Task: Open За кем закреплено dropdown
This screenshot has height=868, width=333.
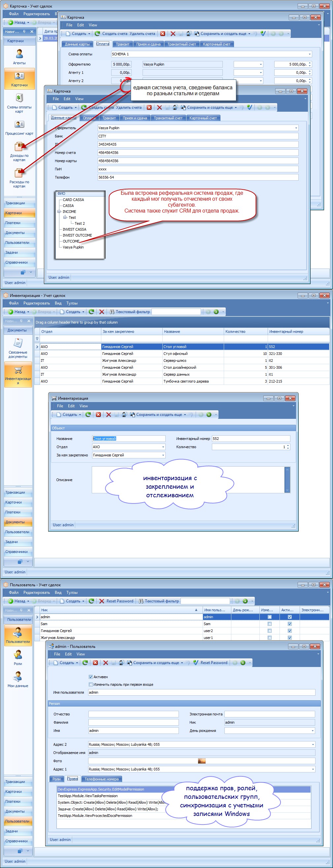Action: click(x=163, y=455)
